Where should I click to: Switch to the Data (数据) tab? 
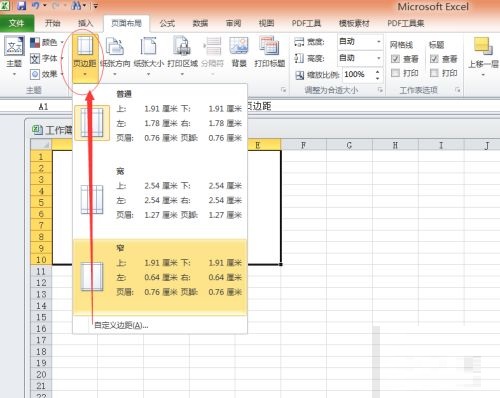point(200,23)
